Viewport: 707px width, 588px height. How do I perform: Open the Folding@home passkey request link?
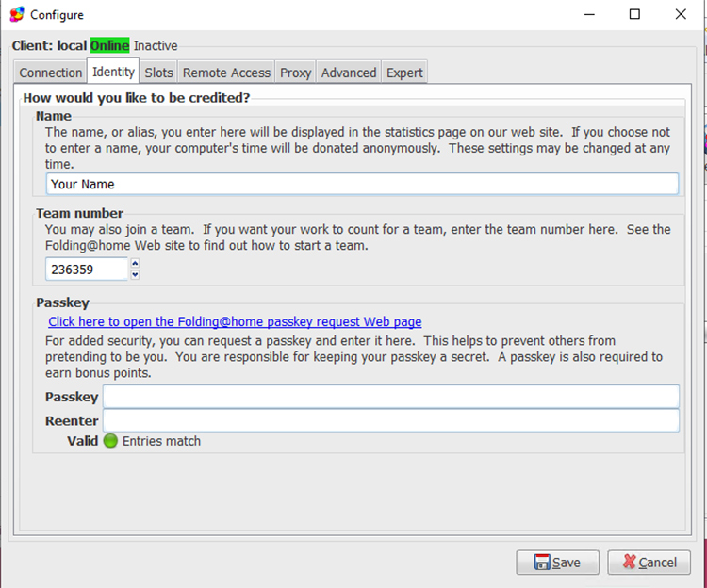tap(235, 322)
